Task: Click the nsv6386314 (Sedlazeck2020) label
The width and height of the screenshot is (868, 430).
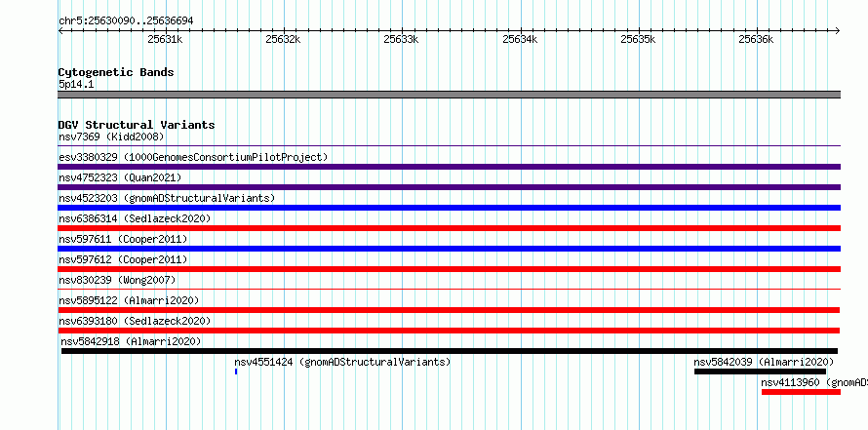Action: click(135, 218)
